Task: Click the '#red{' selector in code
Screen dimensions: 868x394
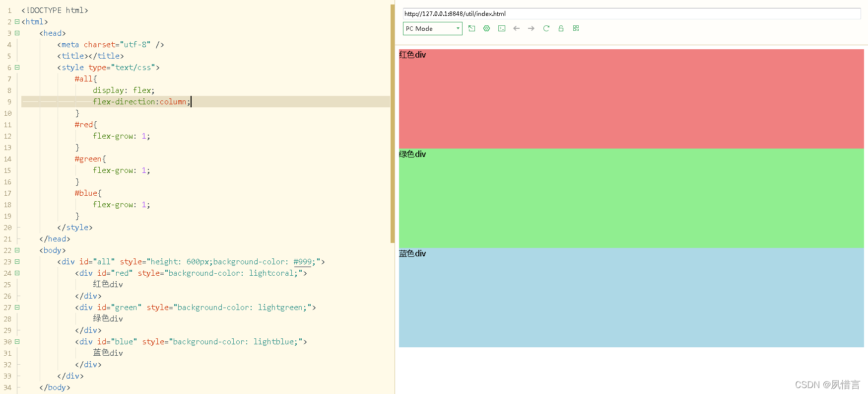Action: coord(86,125)
